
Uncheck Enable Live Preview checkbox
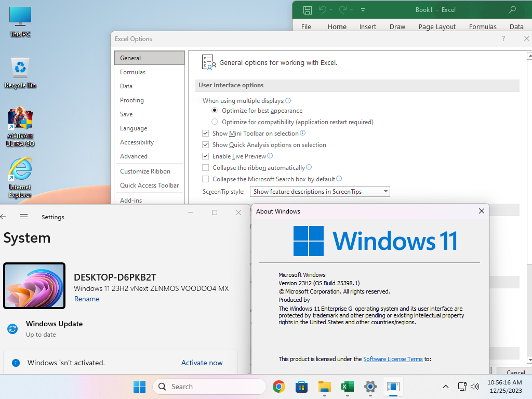click(205, 156)
